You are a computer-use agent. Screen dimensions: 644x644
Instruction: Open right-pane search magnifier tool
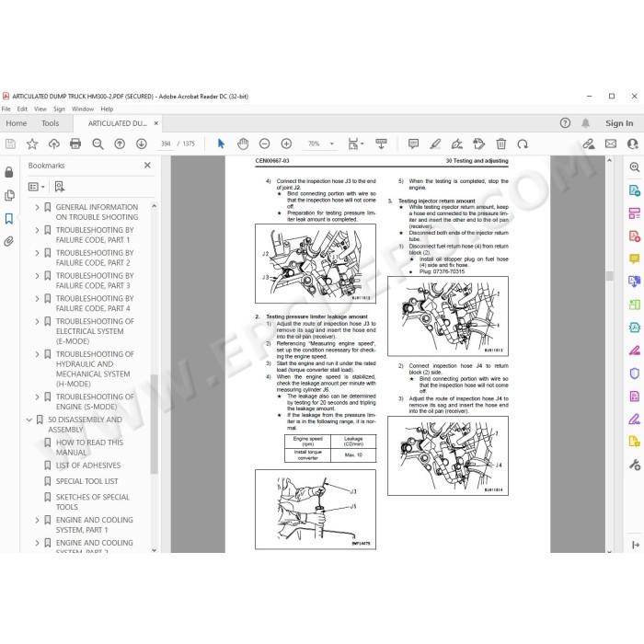[635, 167]
